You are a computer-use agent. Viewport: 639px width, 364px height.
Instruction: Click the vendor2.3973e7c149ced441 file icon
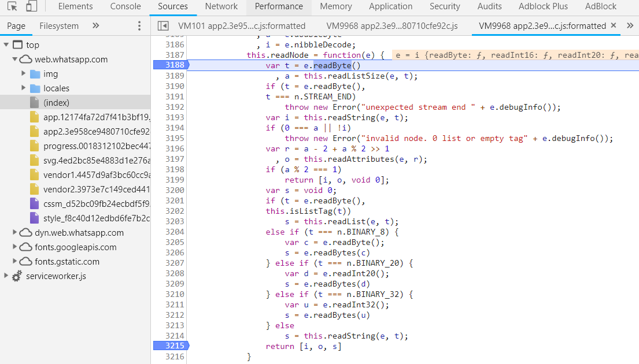pos(35,190)
